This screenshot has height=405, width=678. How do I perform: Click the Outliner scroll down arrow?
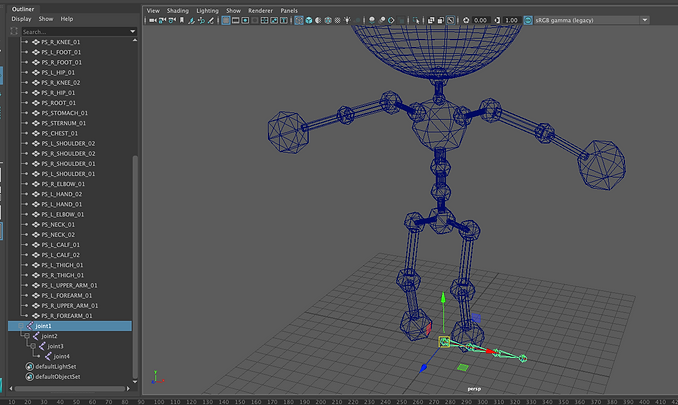135,382
